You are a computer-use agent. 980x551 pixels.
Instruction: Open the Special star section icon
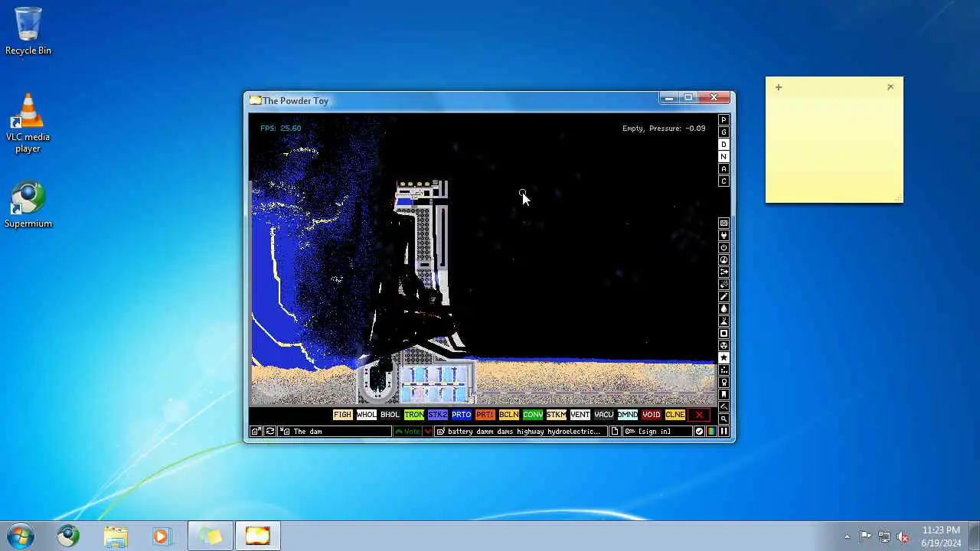724,358
